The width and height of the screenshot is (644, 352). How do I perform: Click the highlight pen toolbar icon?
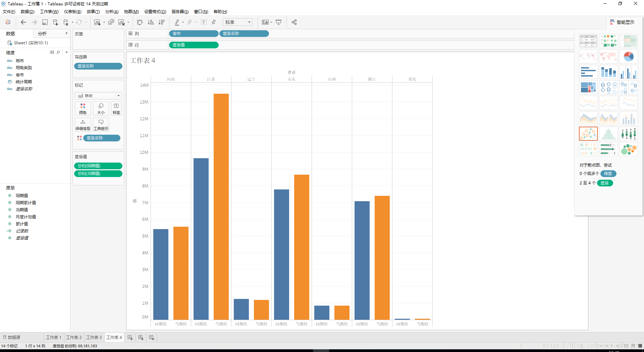pos(177,22)
